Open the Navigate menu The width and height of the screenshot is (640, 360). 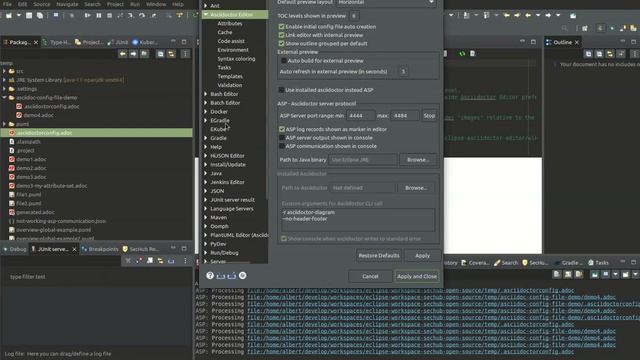pos(67,4)
